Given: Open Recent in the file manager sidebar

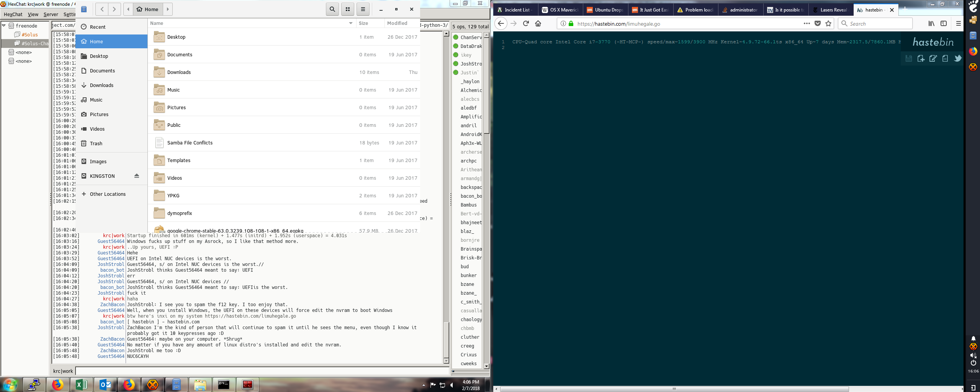Looking at the screenshot, I should click(111, 27).
